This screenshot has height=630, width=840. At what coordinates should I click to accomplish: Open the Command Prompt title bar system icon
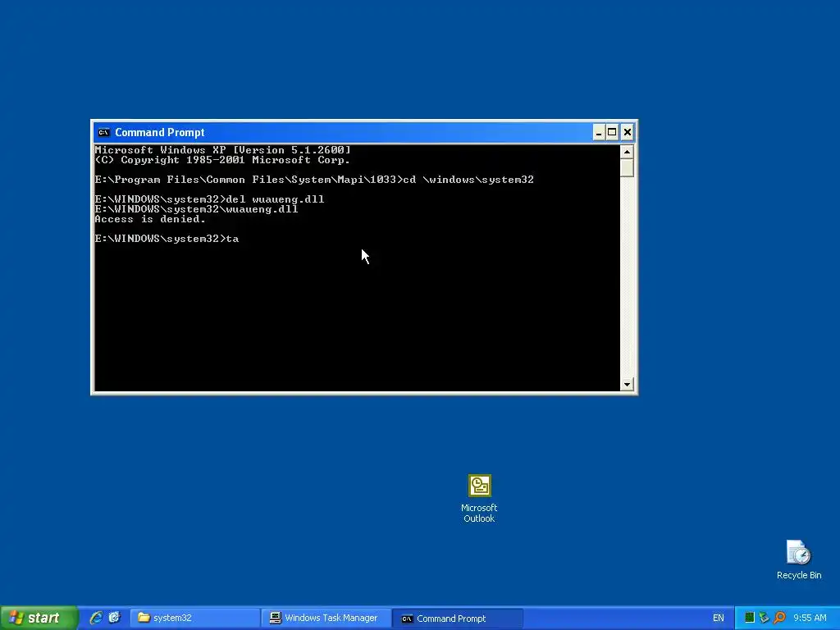104,132
